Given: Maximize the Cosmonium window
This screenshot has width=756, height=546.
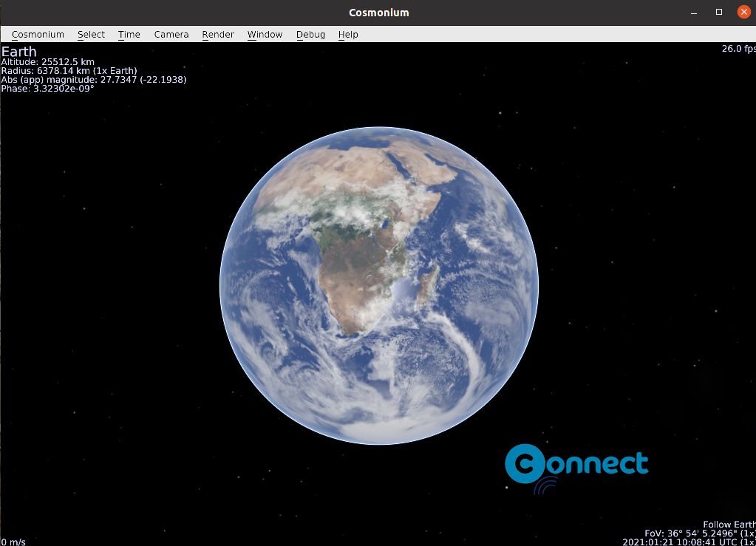Looking at the screenshot, I should 719,12.
